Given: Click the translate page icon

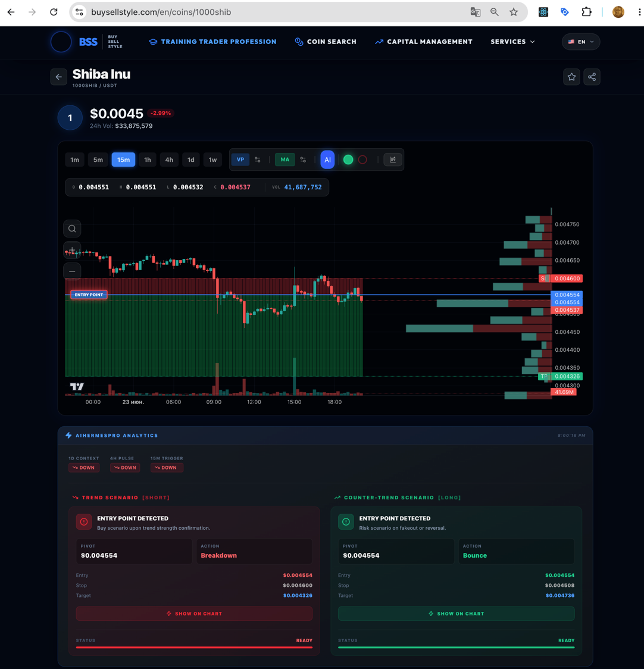Looking at the screenshot, I should 476,12.
